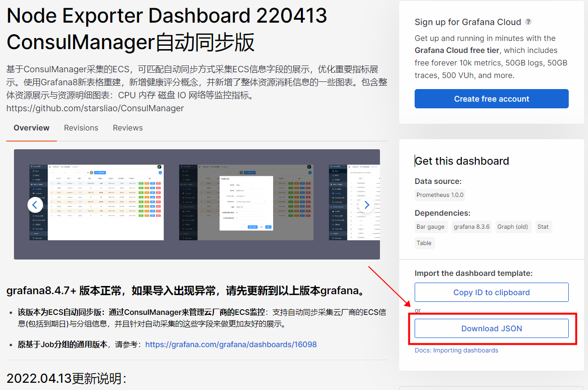
Task: Click the Table dependency tag
Action: tap(424, 243)
